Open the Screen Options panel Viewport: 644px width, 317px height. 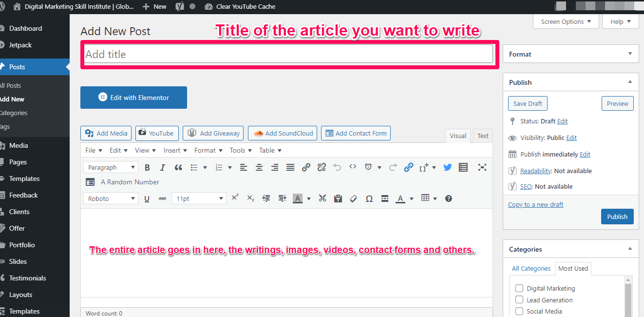click(x=566, y=21)
